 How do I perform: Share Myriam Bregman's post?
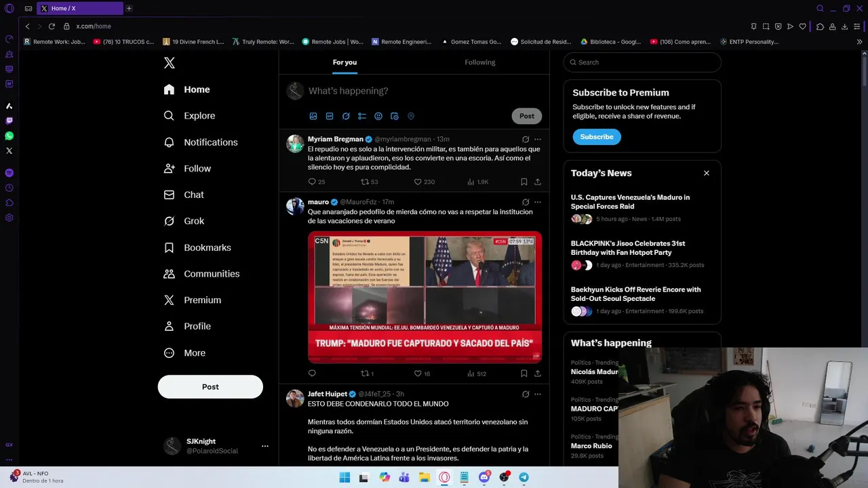coord(538,182)
